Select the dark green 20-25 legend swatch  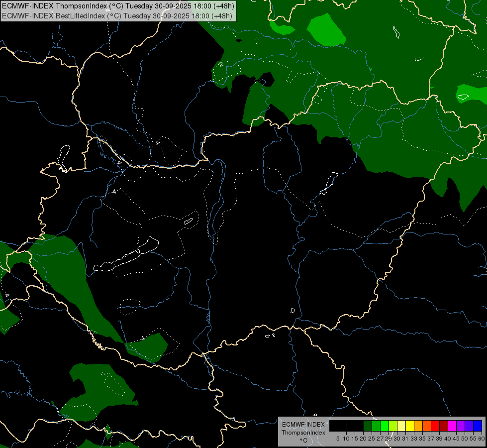368,426
